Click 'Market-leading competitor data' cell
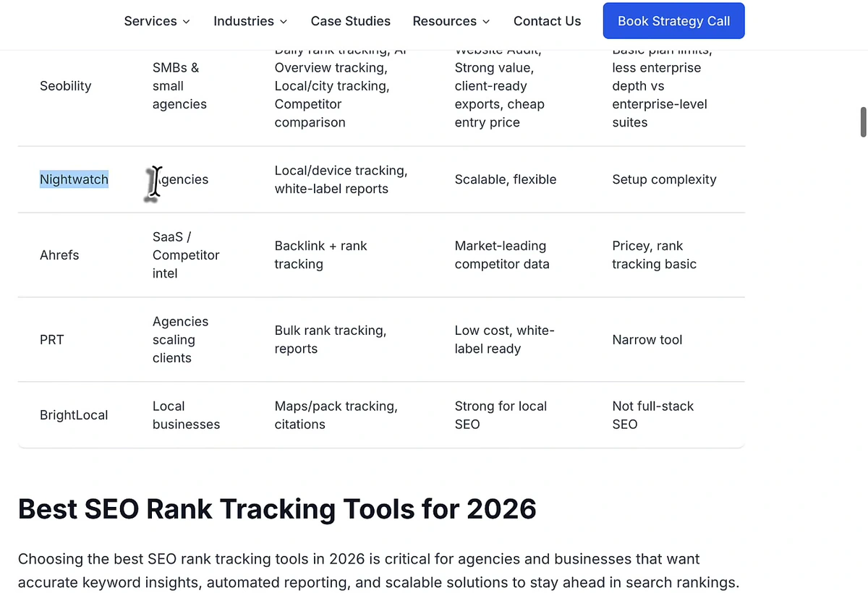868x593 pixels. pos(502,255)
